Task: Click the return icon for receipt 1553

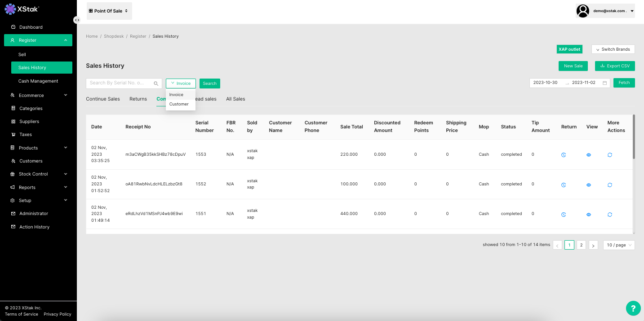Action: 564,155
